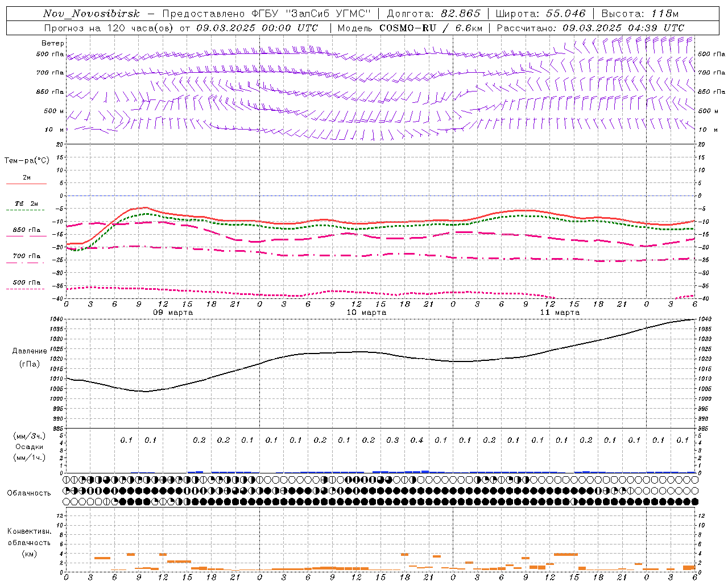Click the 'Облачность' cloudiness label
Screen dimensions: 728x582
[29, 493]
